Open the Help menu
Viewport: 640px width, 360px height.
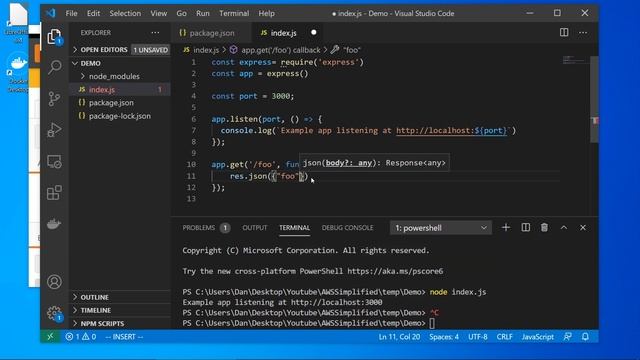point(266,13)
